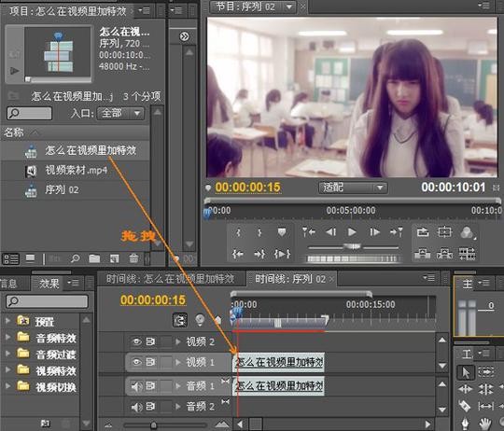Click the timeline zoom slider handle
Image resolution: width=504 pixels, height=431 pixels.
pyautogui.click(x=154, y=425)
